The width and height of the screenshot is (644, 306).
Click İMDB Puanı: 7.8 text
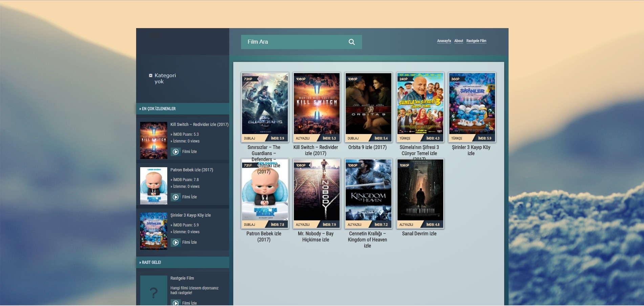coord(185,180)
